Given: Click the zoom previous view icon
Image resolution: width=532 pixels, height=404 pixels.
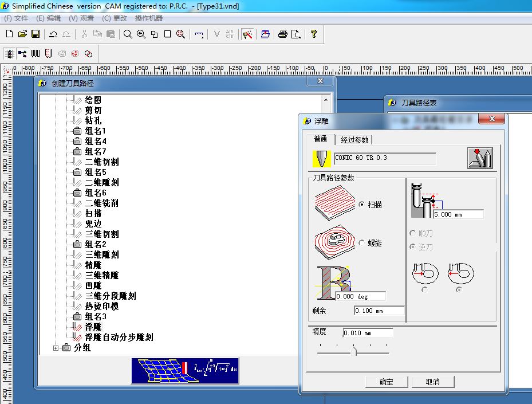Looking at the screenshot, I should [x=141, y=34].
